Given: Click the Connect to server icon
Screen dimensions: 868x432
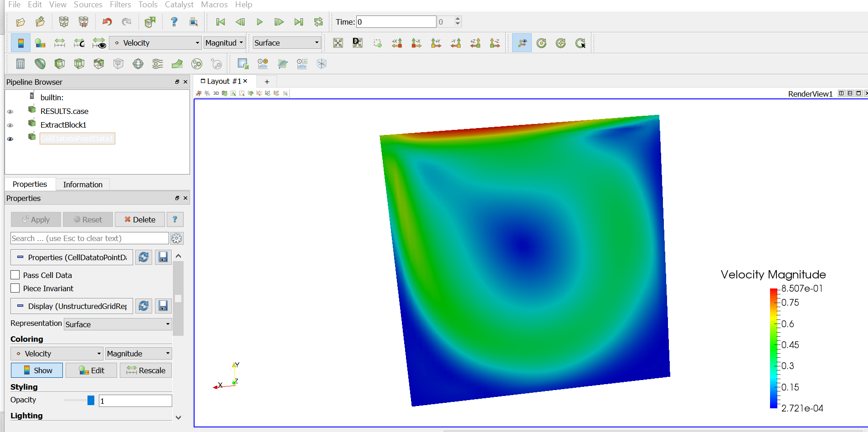Looking at the screenshot, I should coord(64,22).
